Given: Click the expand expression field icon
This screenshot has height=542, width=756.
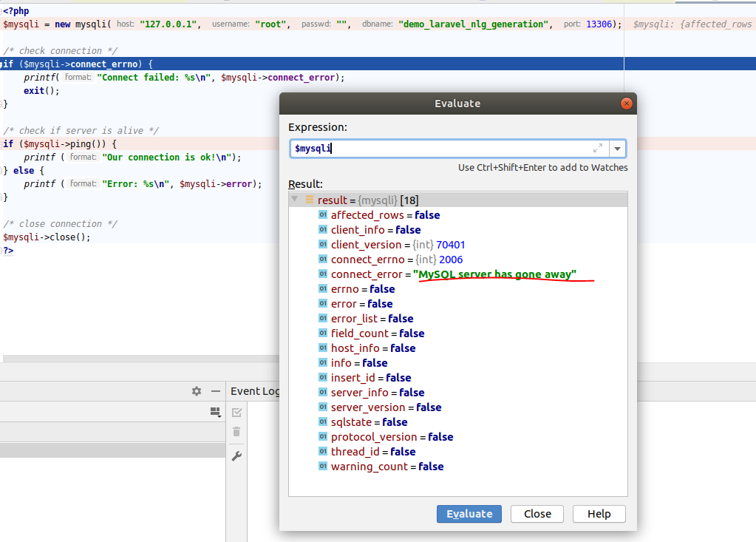Looking at the screenshot, I should 598,148.
